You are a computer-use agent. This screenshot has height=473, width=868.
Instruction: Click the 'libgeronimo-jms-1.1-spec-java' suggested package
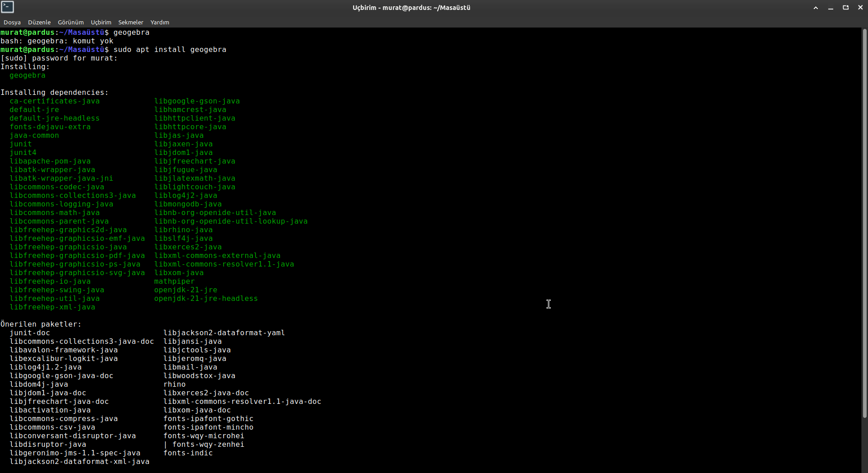pos(75,453)
